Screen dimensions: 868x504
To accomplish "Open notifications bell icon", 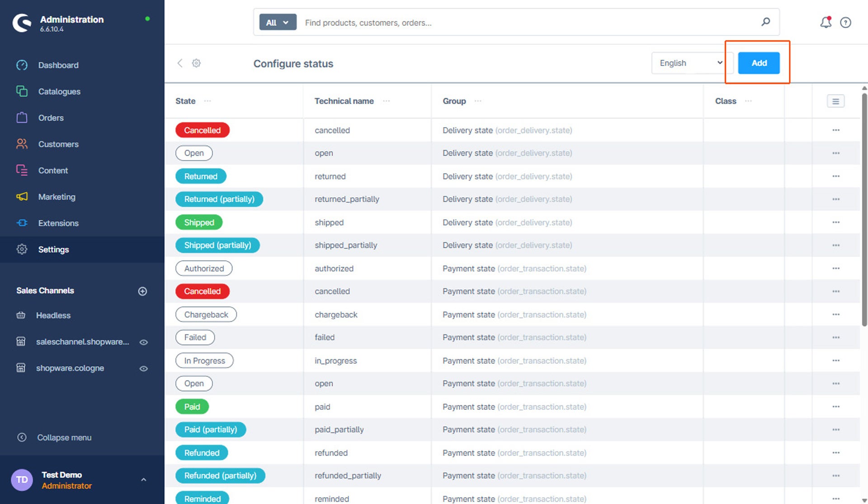I will [826, 22].
